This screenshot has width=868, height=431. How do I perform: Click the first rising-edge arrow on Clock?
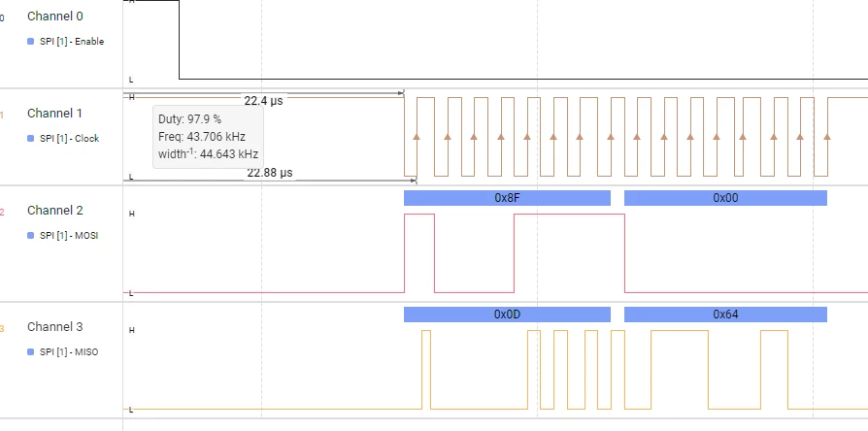[417, 136]
